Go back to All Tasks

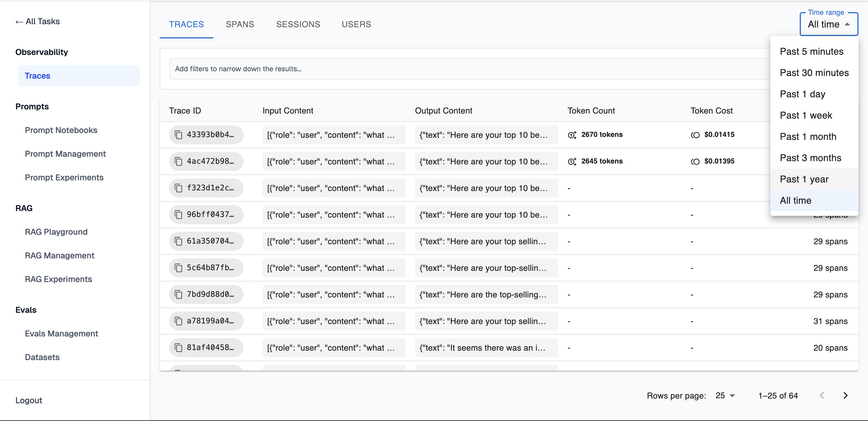click(38, 22)
